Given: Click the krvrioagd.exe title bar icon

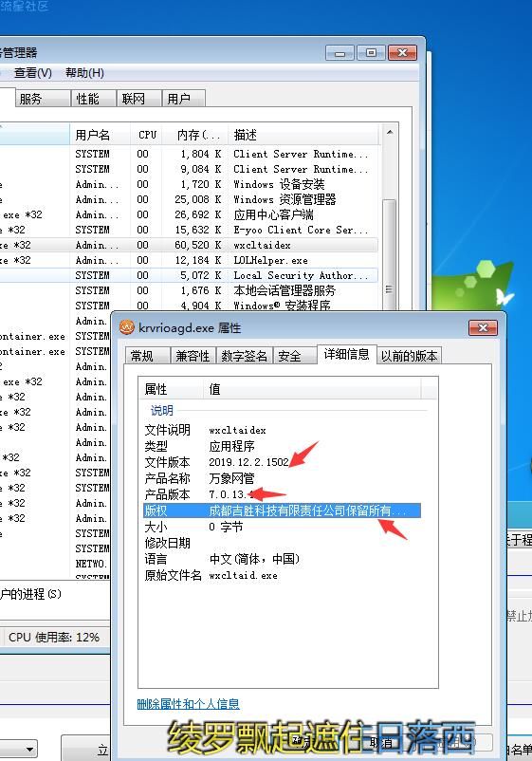Looking at the screenshot, I should click(126, 327).
